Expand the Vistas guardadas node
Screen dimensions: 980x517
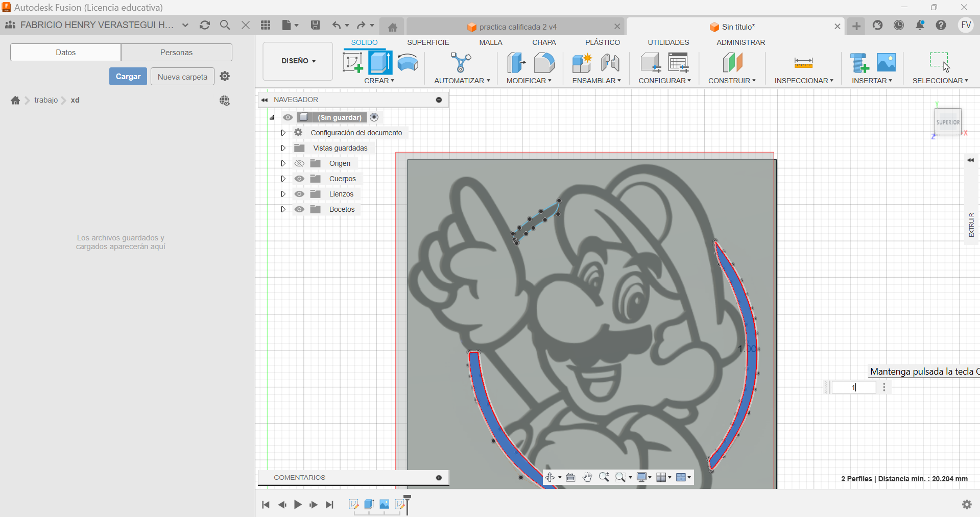tap(283, 148)
